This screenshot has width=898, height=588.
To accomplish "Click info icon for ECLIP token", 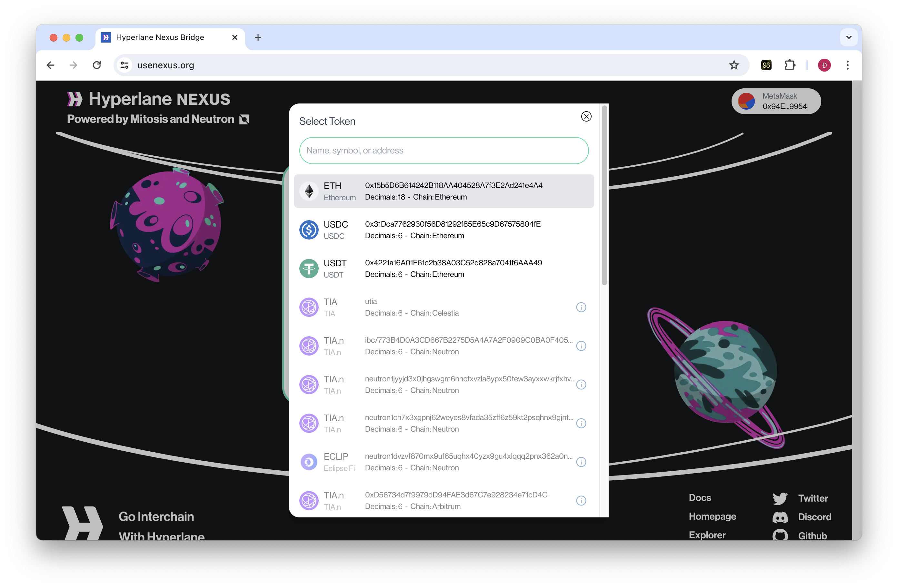I will coord(581,462).
